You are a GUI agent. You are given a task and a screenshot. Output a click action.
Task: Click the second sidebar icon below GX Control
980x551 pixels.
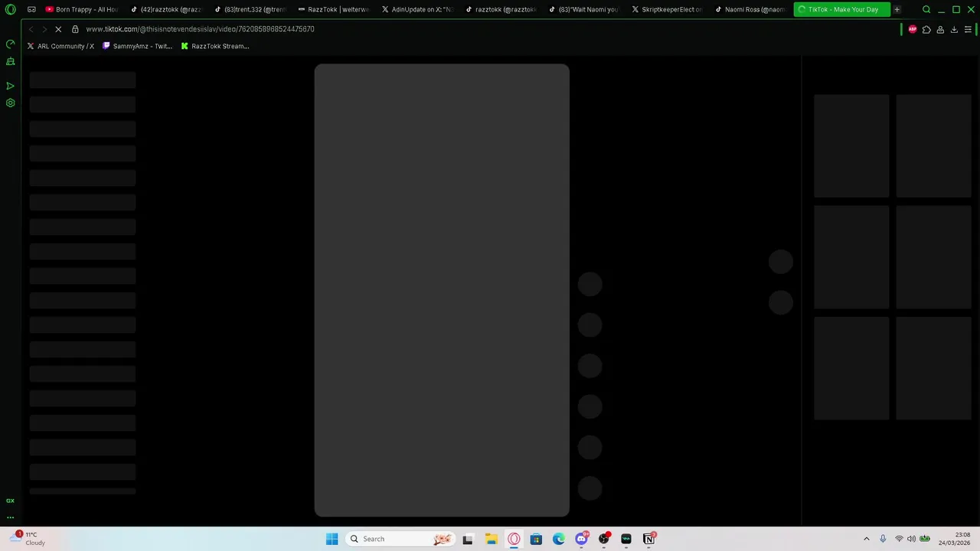point(10,61)
